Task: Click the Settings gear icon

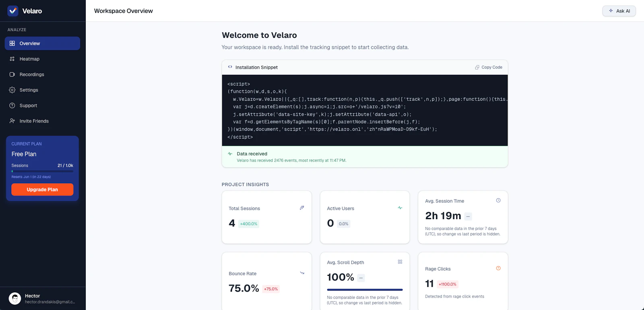Action: pos(12,90)
